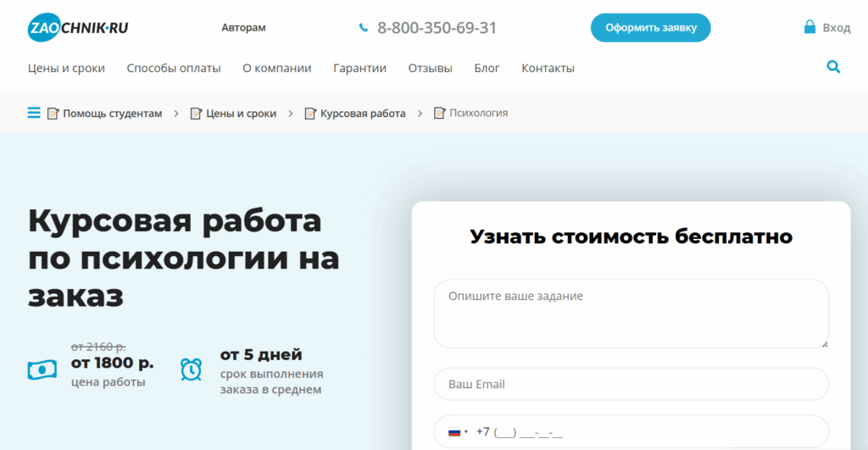Image resolution: width=868 pixels, height=450 pixels.
Task: Click the title Курсовая работа по психологии на заказ
Action: pyautogui.click(x=184, y=258)
